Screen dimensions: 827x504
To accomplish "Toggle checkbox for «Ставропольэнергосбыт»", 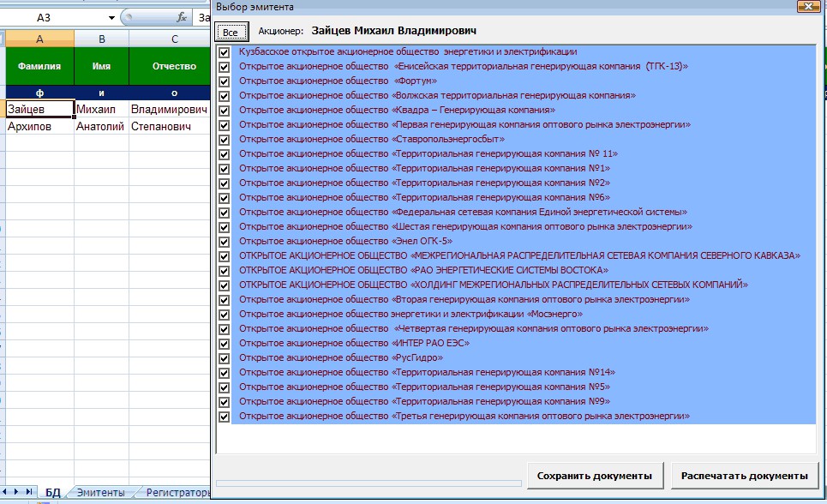I will [225, 140].
